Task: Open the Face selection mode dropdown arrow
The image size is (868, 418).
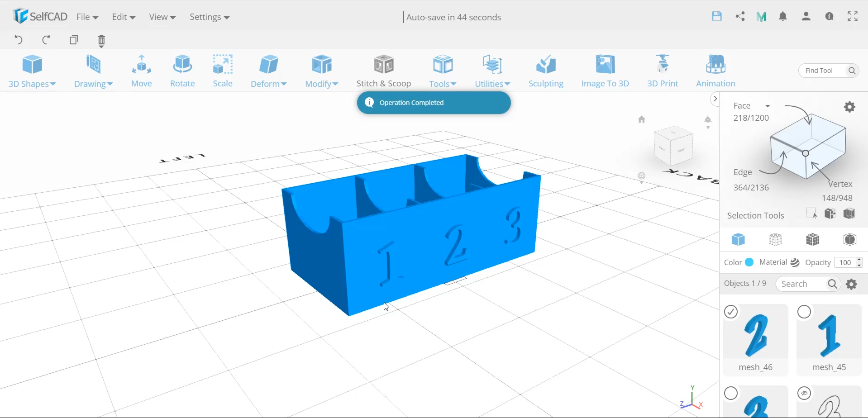Action: point(768,106)
